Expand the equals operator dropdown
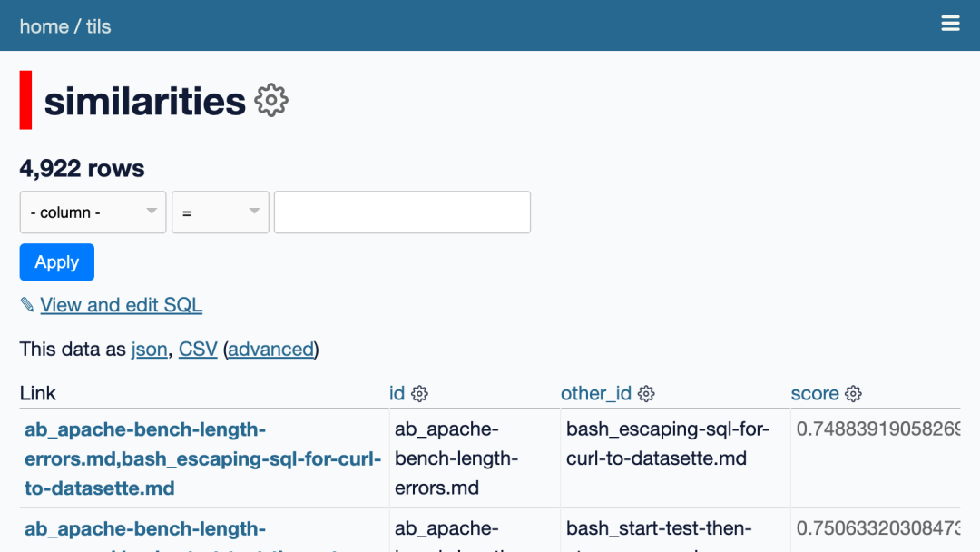 coord(220,212)
